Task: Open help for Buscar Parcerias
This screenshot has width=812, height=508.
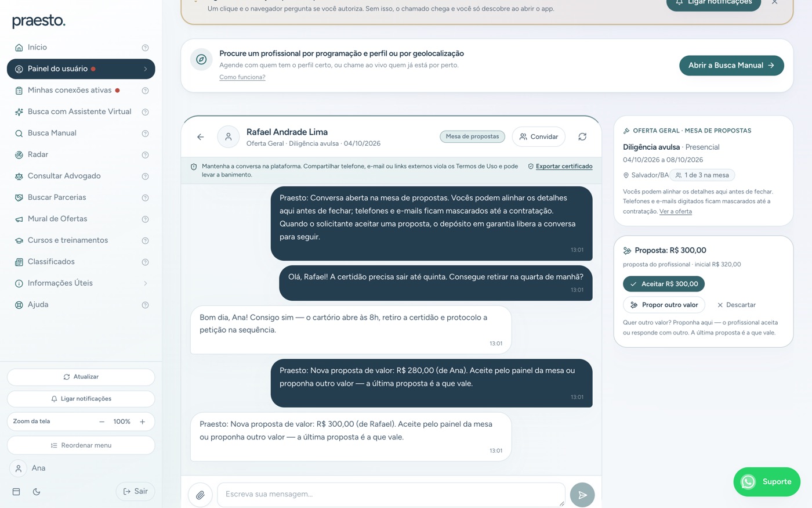Action: (x=146, y=198)
